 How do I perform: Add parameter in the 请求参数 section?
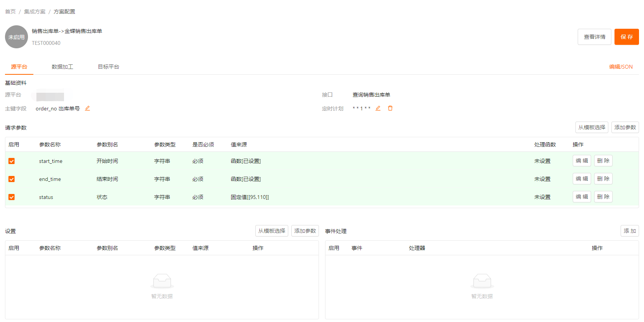[x=625, y=127]
